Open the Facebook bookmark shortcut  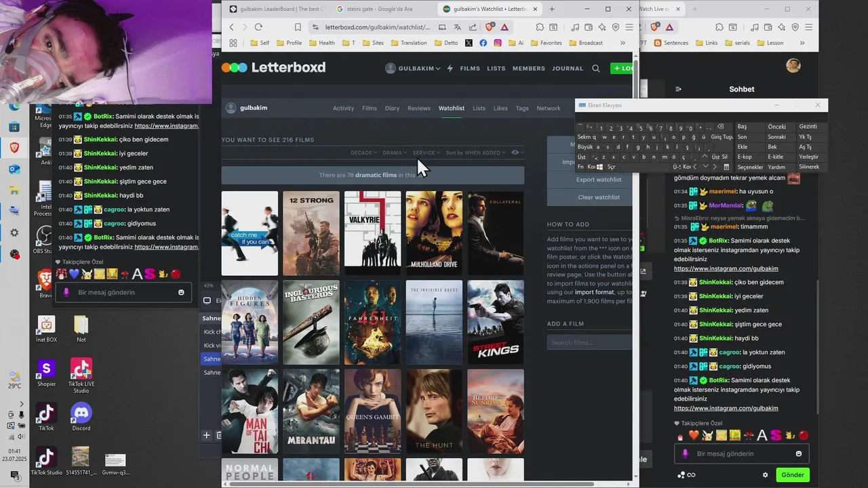483,43
